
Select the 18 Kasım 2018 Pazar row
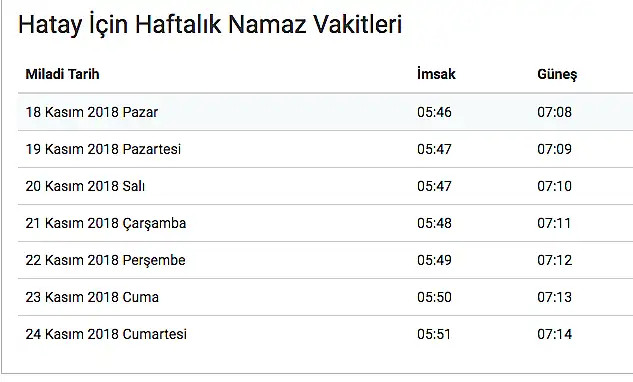[325, 112]
